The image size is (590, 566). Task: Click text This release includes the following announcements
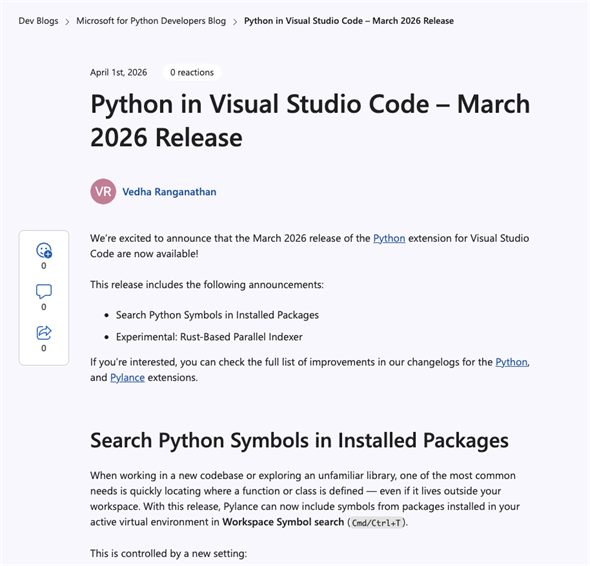[x=207, y=285]
